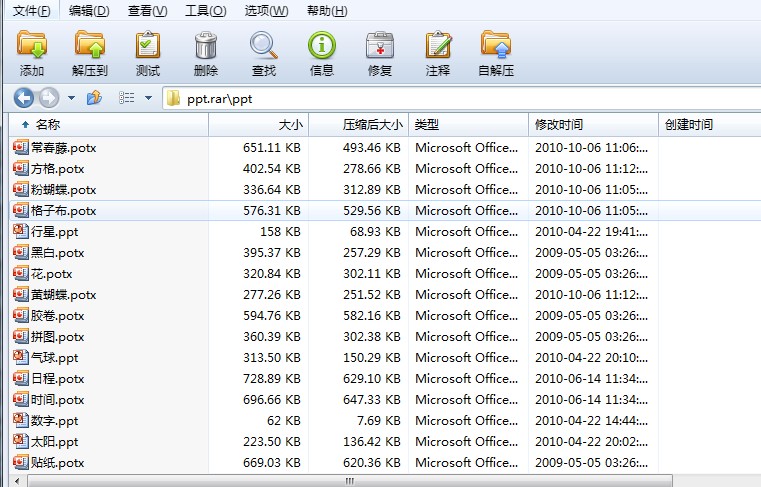761x487 pixels.
Task: Open navigation history dropdown arrow
Action: [x=71, y=98]
